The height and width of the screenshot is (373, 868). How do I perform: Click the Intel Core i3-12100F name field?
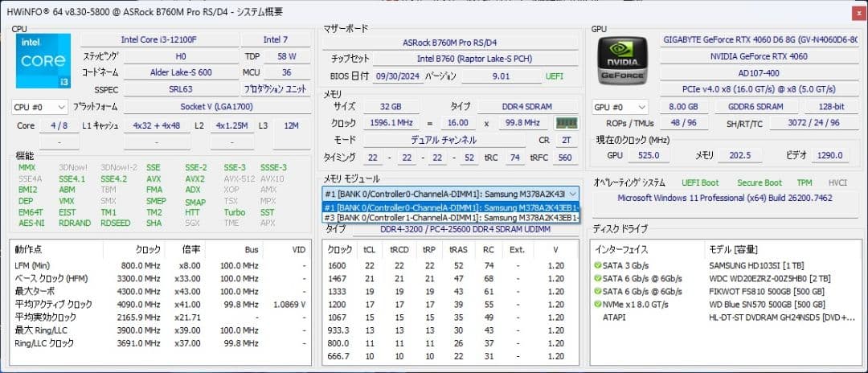[x=159, y=40]
